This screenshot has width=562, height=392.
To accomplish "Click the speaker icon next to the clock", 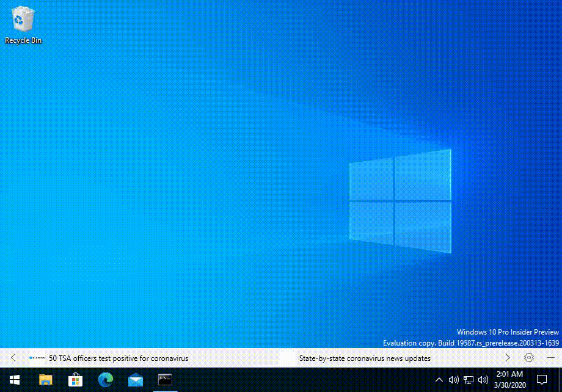I will click(x=483, y=380).
